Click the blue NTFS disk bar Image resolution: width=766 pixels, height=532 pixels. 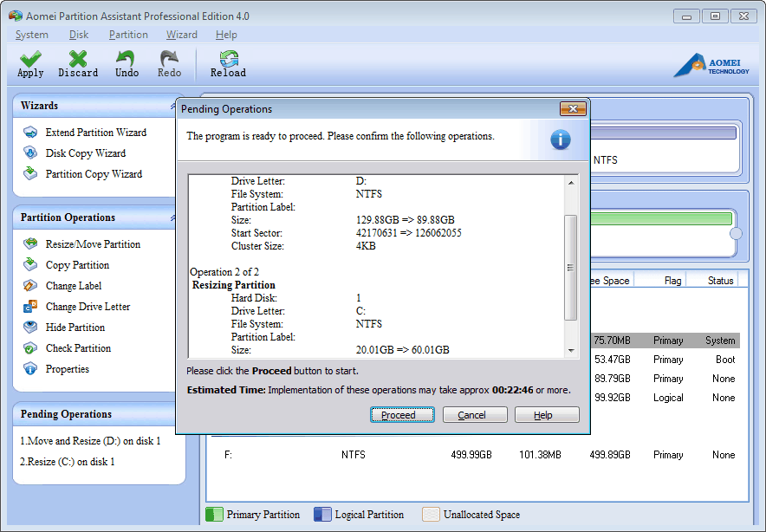663,133
